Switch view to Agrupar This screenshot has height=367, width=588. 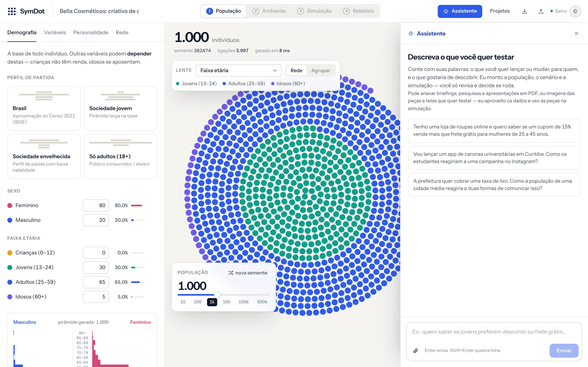(321, 70)
